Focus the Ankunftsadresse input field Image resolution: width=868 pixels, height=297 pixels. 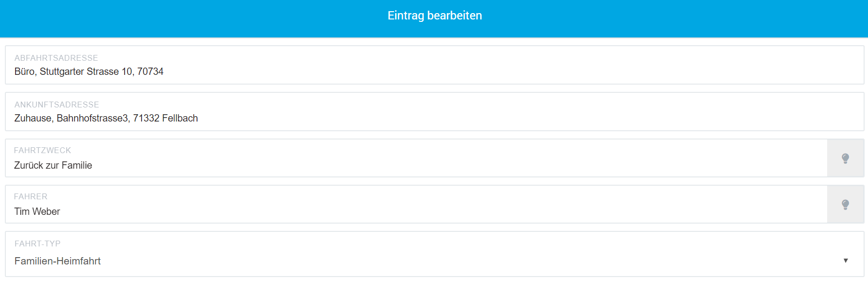(434, 112)
